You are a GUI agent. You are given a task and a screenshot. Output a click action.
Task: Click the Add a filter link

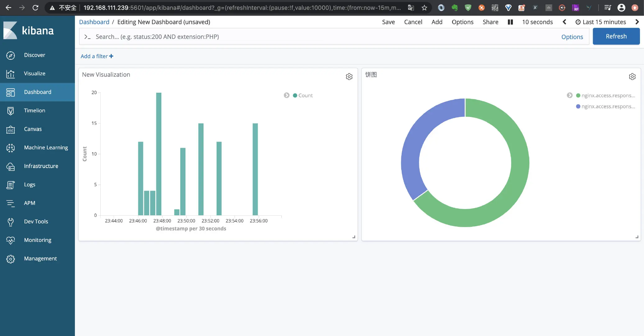97,56
